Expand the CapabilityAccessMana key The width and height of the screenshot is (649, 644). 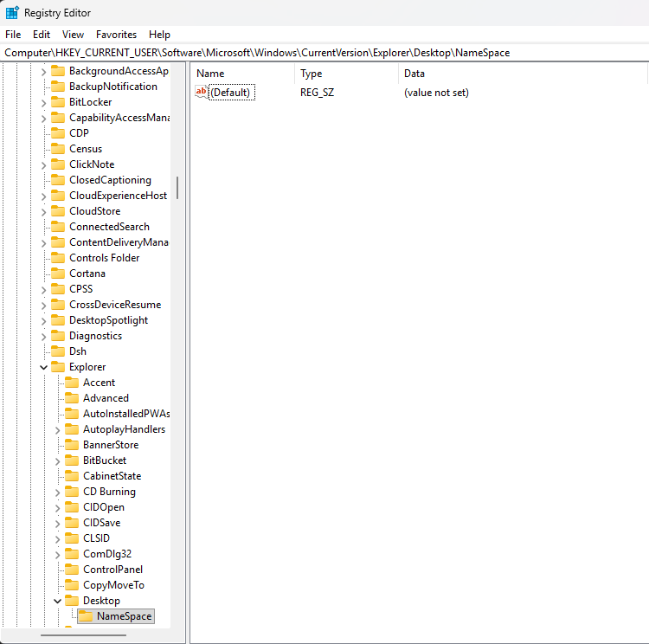coord(43,119)
